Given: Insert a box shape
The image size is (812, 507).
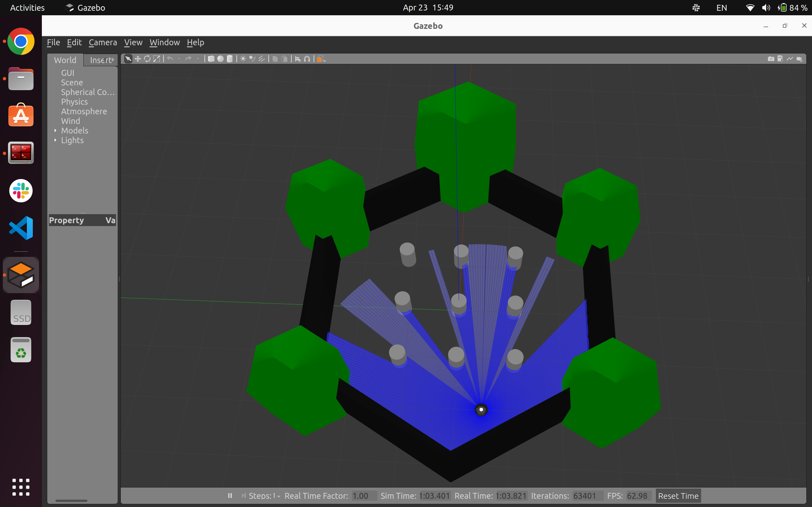Looking at the screenshot, I should [x=211, y=59].
